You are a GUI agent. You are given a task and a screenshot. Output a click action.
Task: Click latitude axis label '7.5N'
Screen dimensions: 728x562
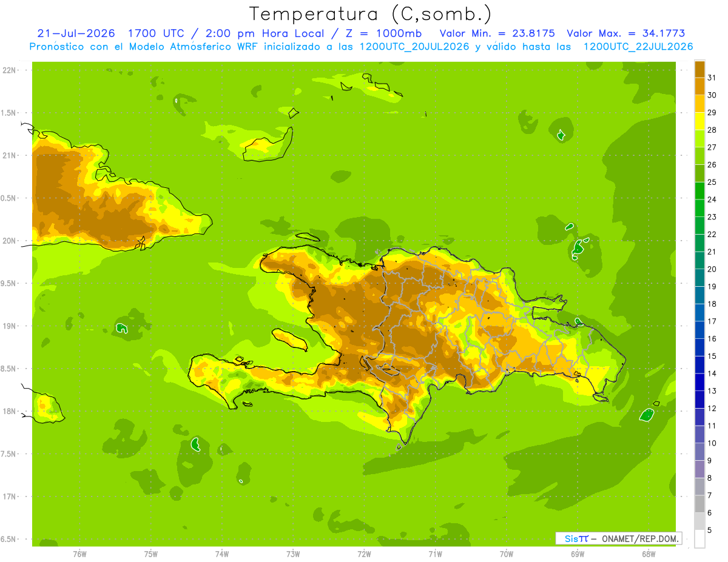[8, 454]
